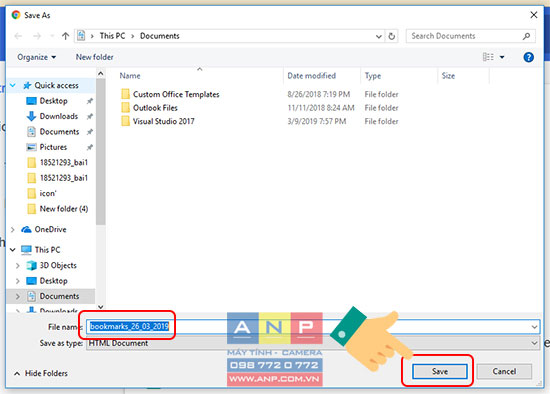Open the icon' folder in navigation pane

tap(48, 193)
